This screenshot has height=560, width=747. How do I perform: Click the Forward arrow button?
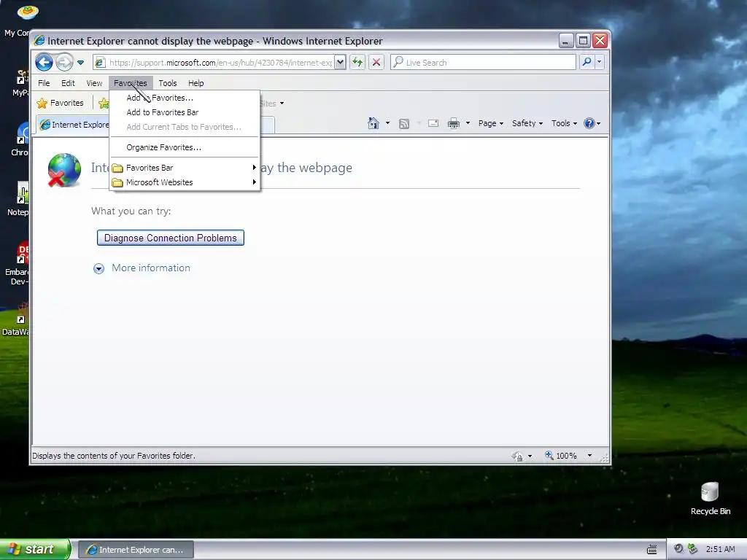click(x=64, y=63)
